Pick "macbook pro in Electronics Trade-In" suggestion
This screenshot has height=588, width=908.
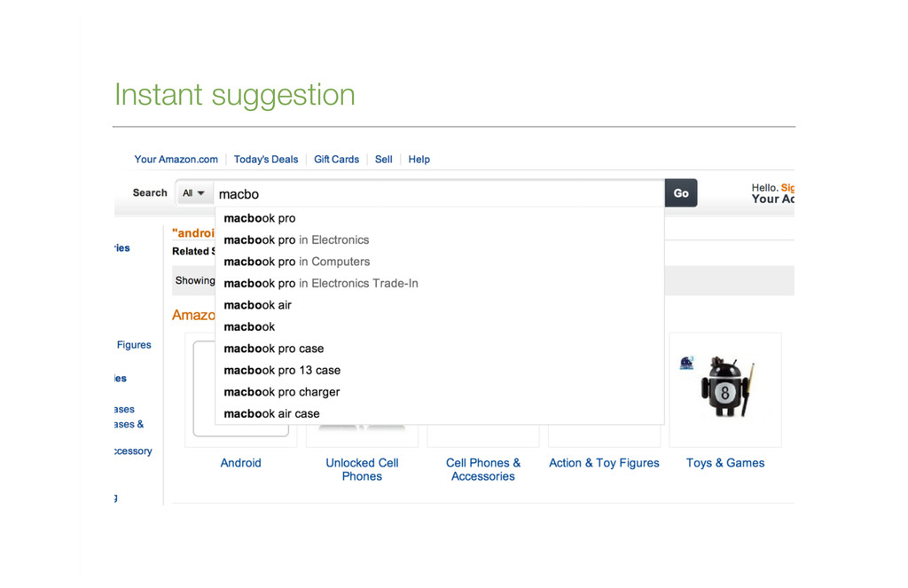[439, 283]
